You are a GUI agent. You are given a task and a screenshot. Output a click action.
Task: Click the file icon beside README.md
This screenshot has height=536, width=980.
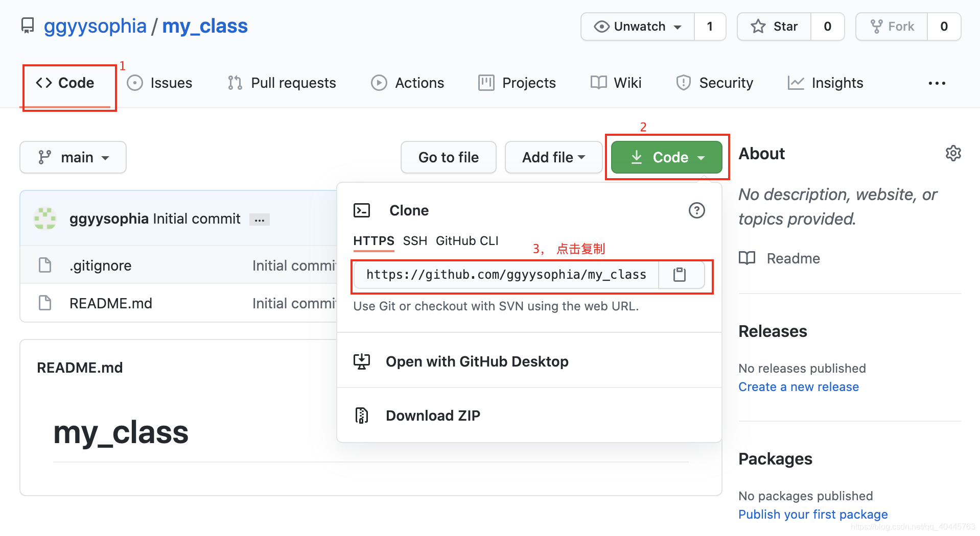point(45,303)
